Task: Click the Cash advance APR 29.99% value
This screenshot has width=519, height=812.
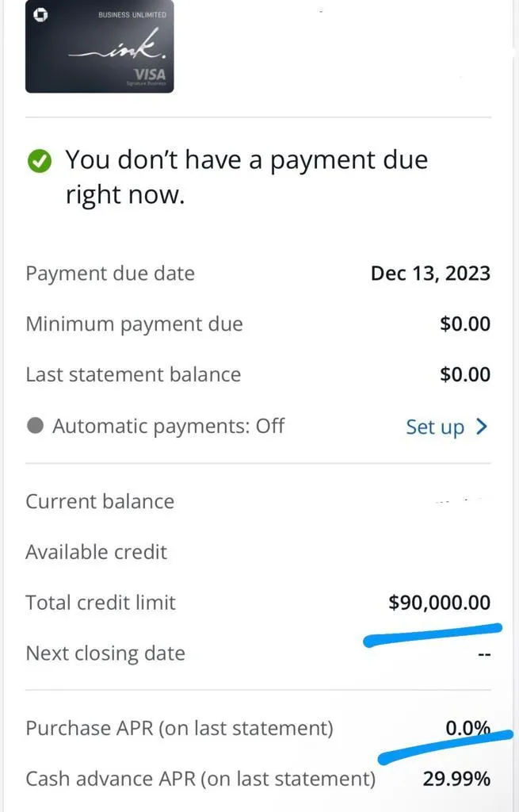Action: pos(456,779)
